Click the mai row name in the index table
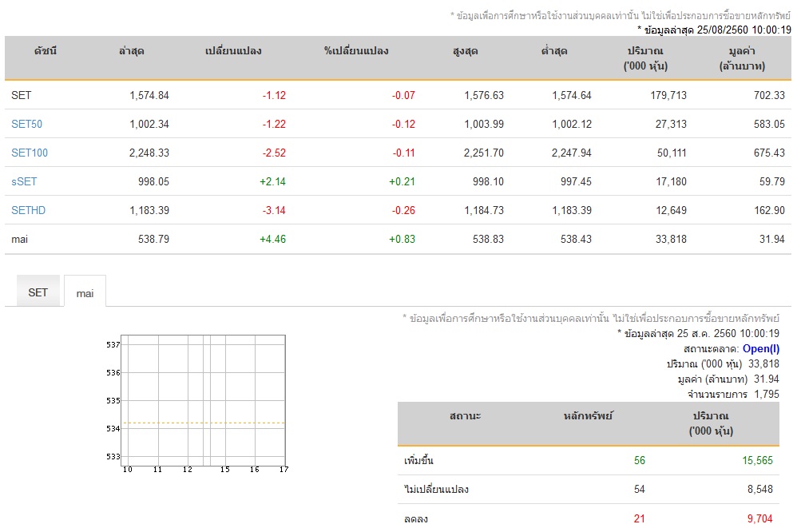This screenshot has width=801, height=532. (x=19, y=239)
